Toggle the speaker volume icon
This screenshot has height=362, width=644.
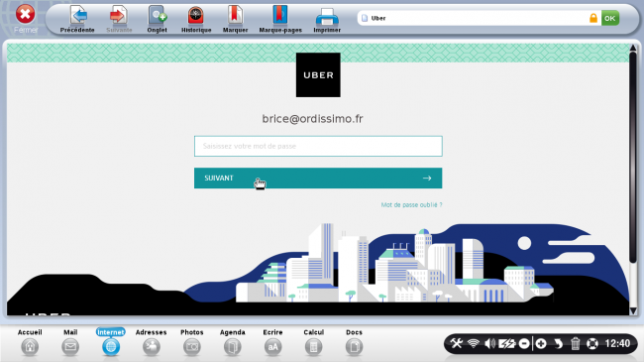(489, 343)
